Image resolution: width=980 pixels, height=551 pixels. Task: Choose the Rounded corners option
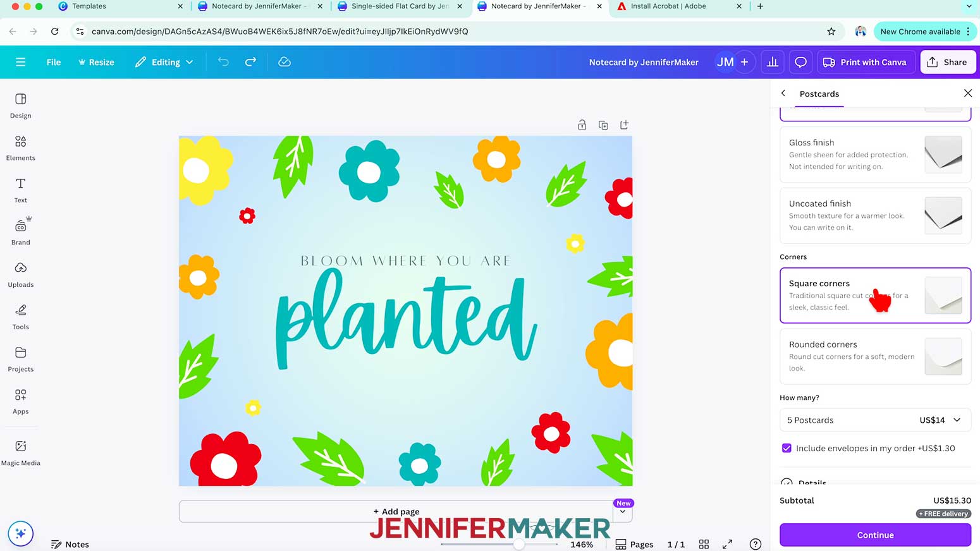tap(875, 356)
